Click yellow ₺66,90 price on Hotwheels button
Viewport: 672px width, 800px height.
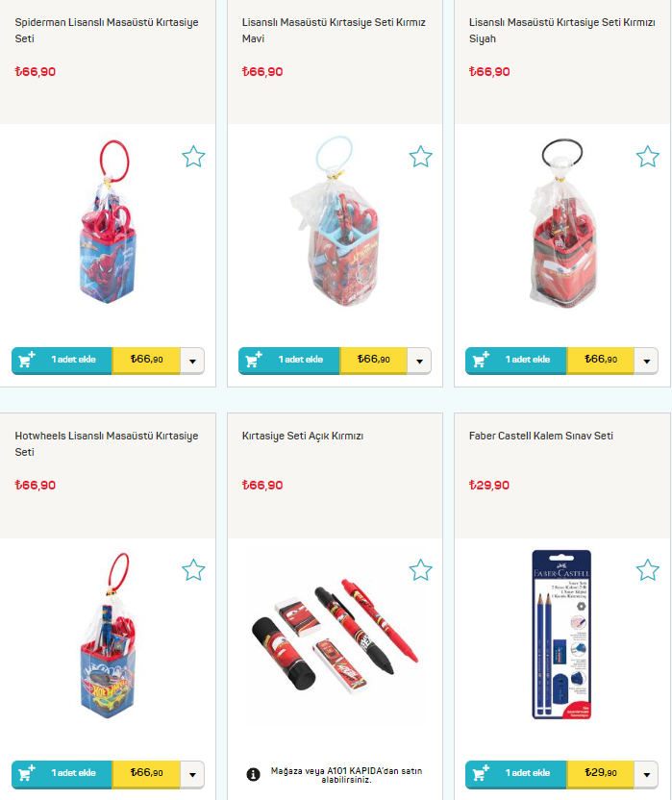pyautogui.click(x=146, y=773)
